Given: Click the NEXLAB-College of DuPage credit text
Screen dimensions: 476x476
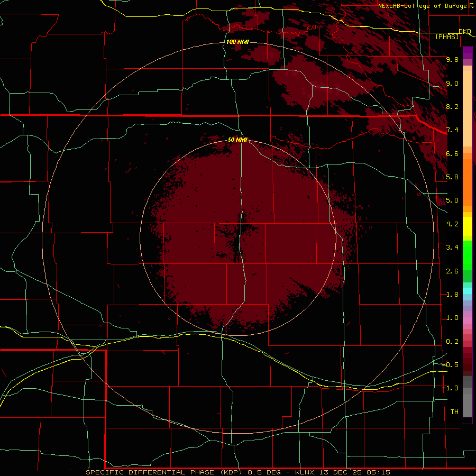Looking at the screenshot, I should point(422,6).
